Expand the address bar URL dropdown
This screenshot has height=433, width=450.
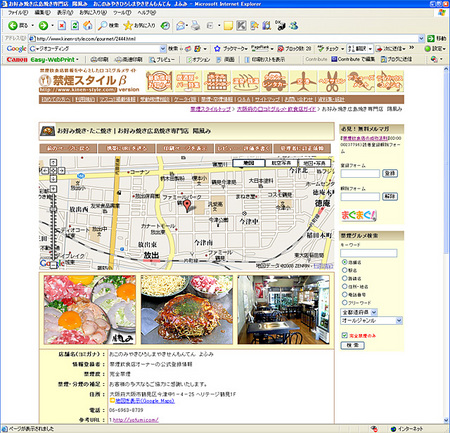point(421,39)
